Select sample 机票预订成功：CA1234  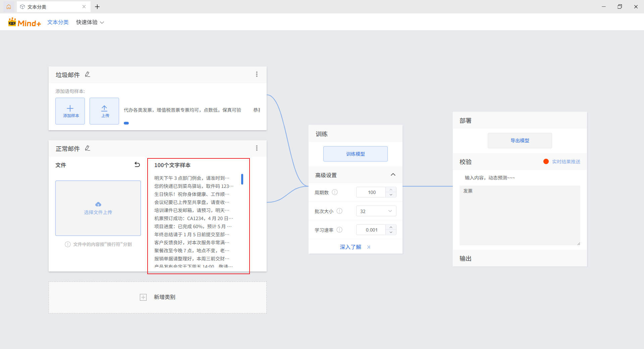(194, 218)
